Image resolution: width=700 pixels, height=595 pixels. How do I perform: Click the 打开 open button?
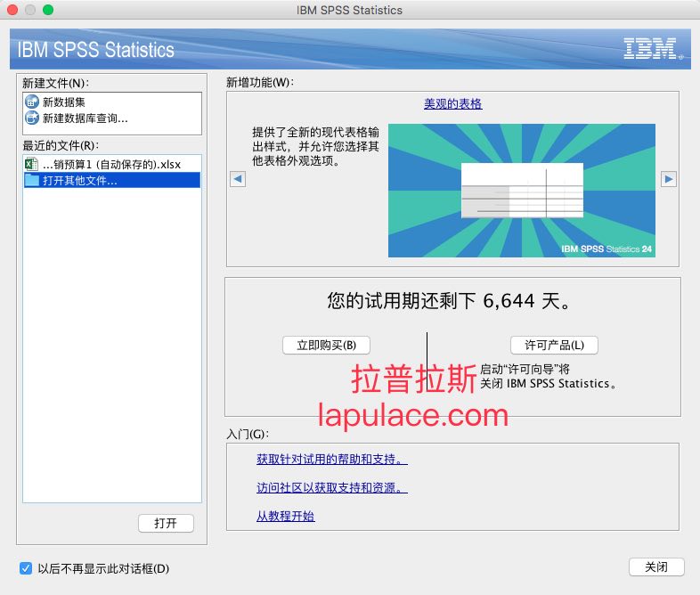(x=166, y=523)
